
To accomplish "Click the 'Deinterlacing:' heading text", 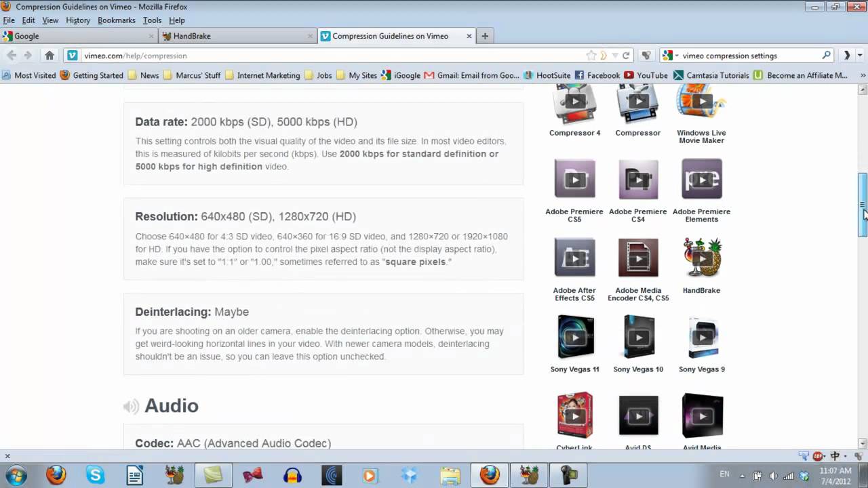I will point(173,312).
